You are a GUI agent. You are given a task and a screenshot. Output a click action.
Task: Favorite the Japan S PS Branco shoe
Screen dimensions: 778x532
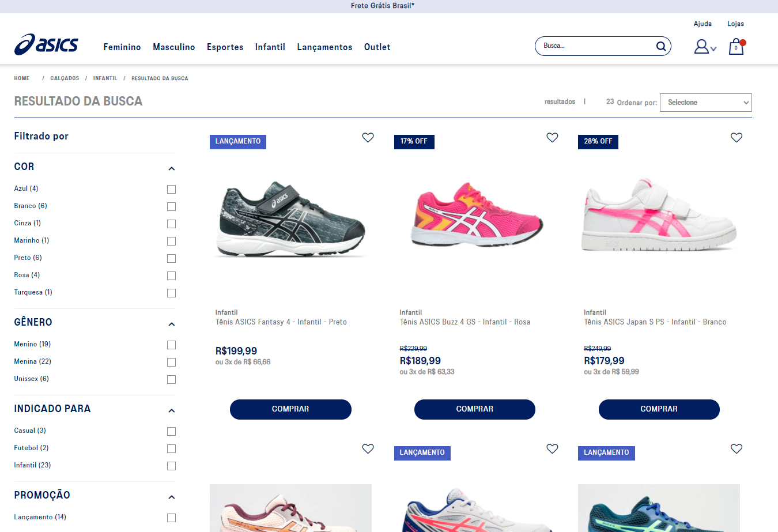point(737,137)
